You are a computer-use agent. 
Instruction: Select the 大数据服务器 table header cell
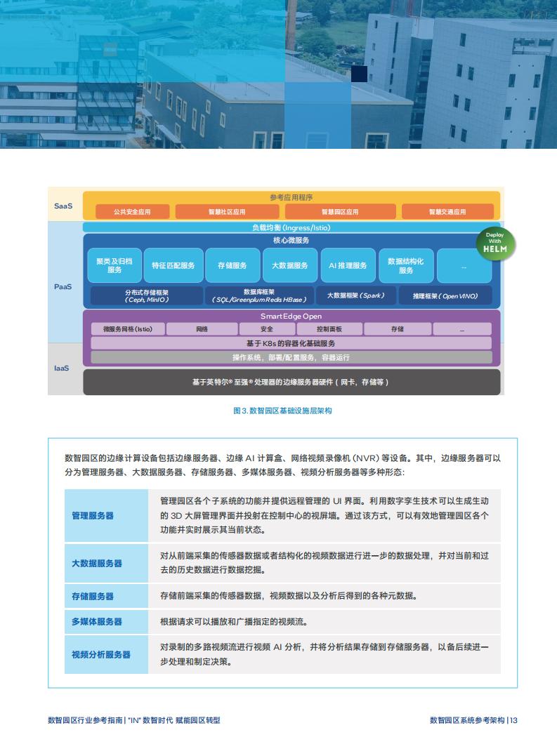click(106, 563)
